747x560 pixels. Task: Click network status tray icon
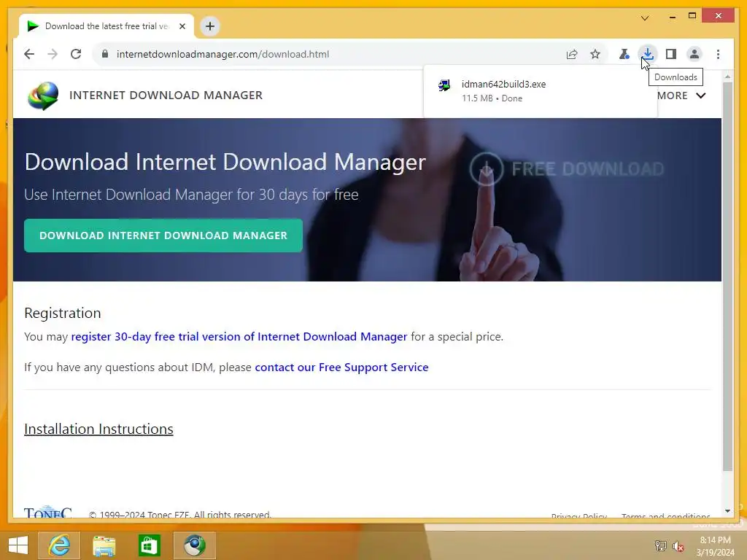tap(660, 545)
